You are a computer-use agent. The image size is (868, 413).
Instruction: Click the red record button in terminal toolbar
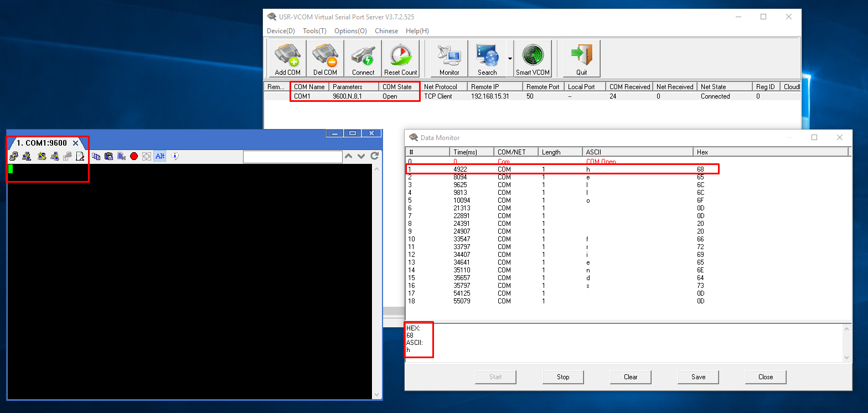click(x=134, y=157)
